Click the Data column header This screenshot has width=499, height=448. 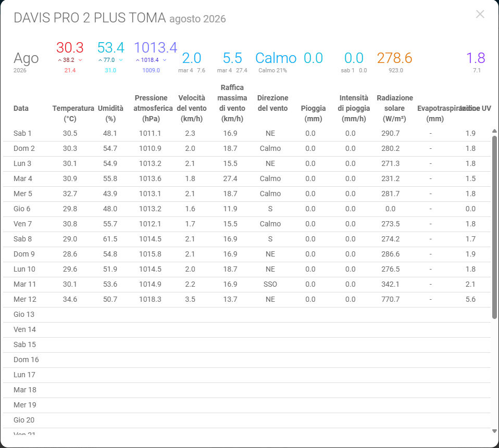click(x=21, y=108)
